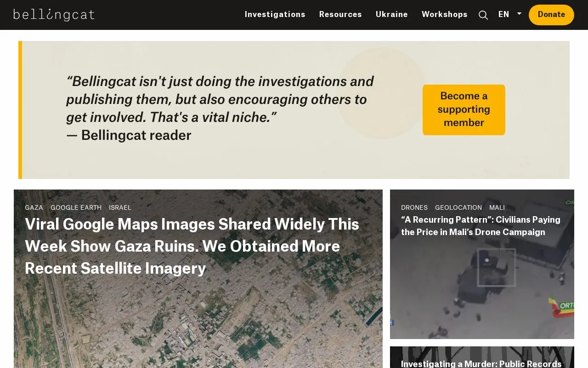The width and height of the screenshot is (588, 368).
Task: Open the Ukraine menu item
Action: tap(392, 14)
